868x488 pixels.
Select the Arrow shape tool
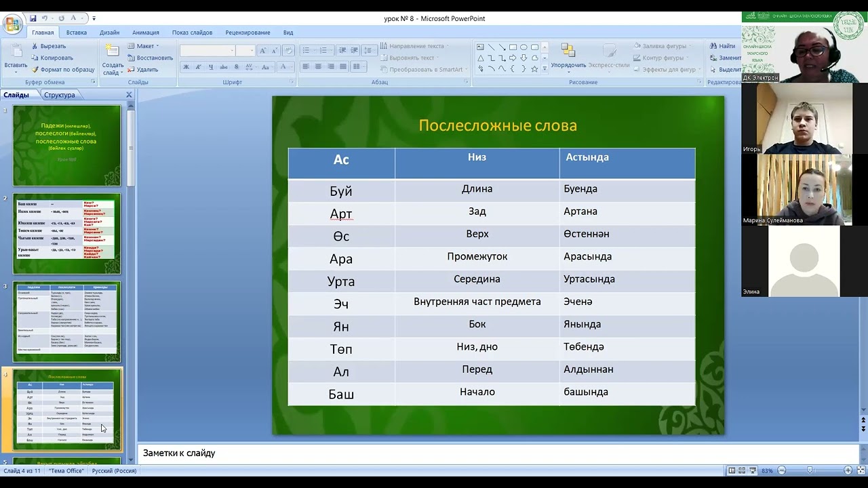(502, 47)
